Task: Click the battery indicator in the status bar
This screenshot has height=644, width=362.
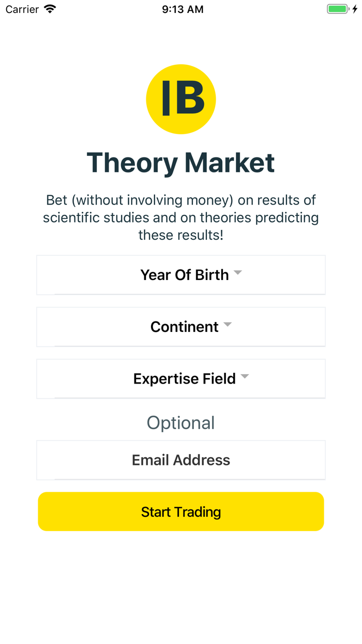Action: coord(337,9)
